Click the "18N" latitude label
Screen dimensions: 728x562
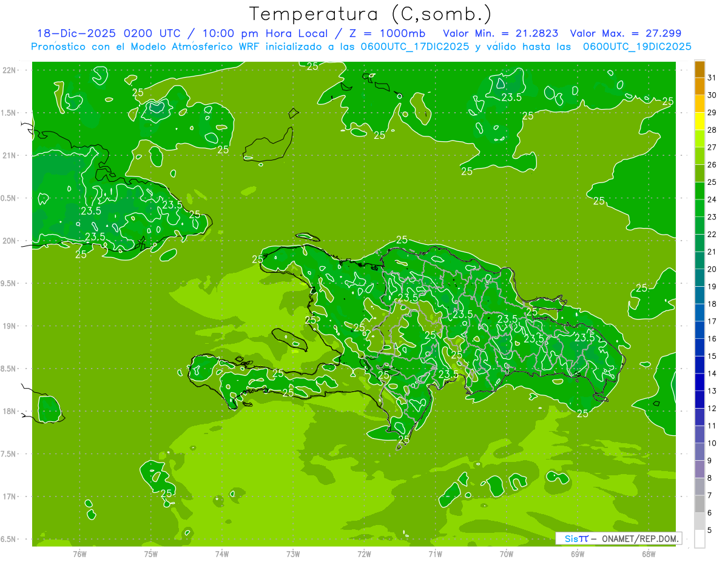(x=10, y=411)
